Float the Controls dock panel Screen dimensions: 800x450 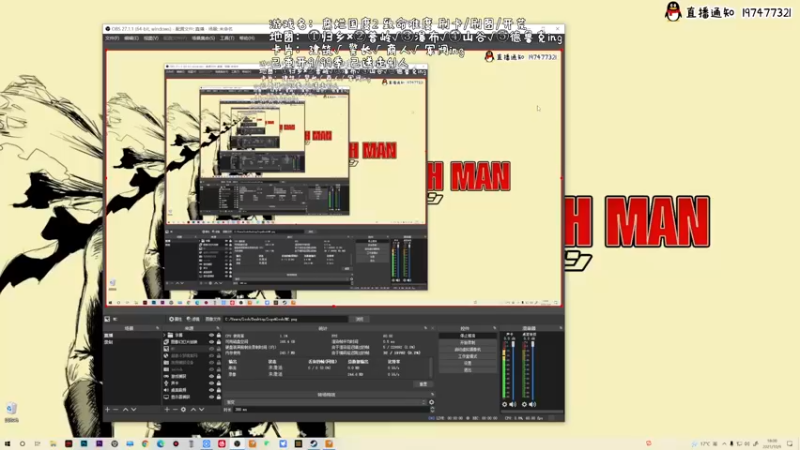tap(494, 328)
